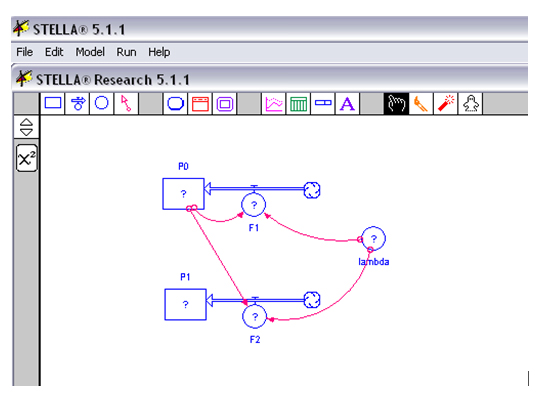The width and height of the screenshot is (542, 396).
Task: Select the Paintbrush tool
Action: point(421,103)
